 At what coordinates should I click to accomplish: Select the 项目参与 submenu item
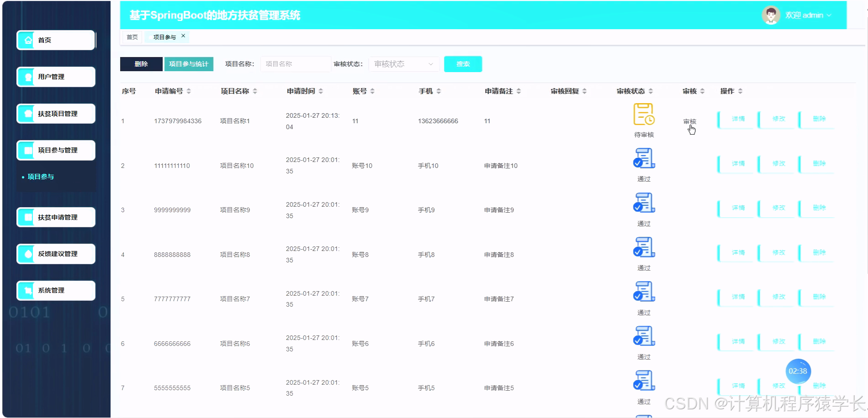click(40, 177)
